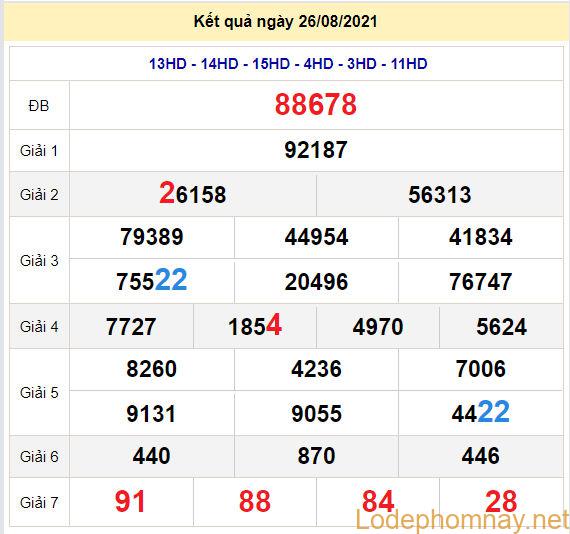This screenshot has width=570, height=534.
Task: Select number 8260 in Giải 5
Action: tap(152, 369)
